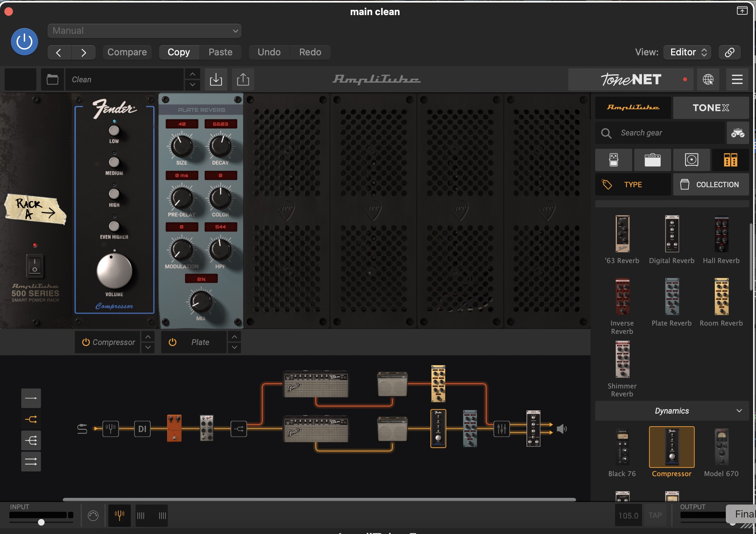Viewport: 756px width, 534px height.
Task: Open the Manual preset dropdown
Action: tap(144, 31)
